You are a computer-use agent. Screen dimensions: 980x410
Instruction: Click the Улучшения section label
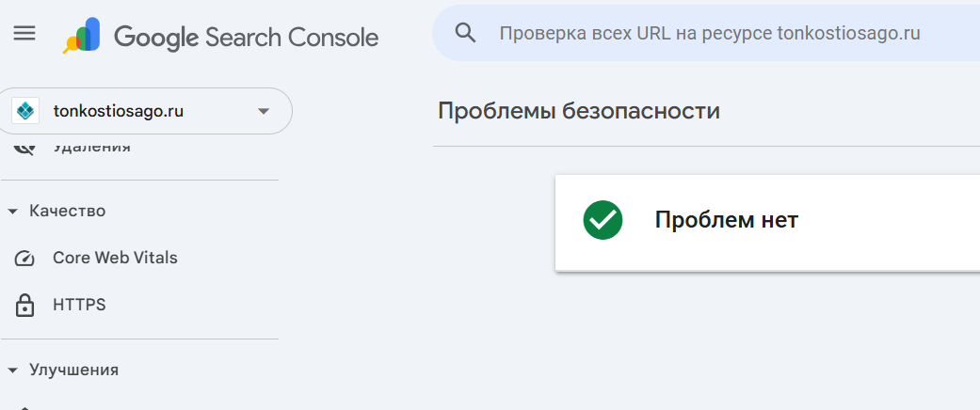(73, 371)
